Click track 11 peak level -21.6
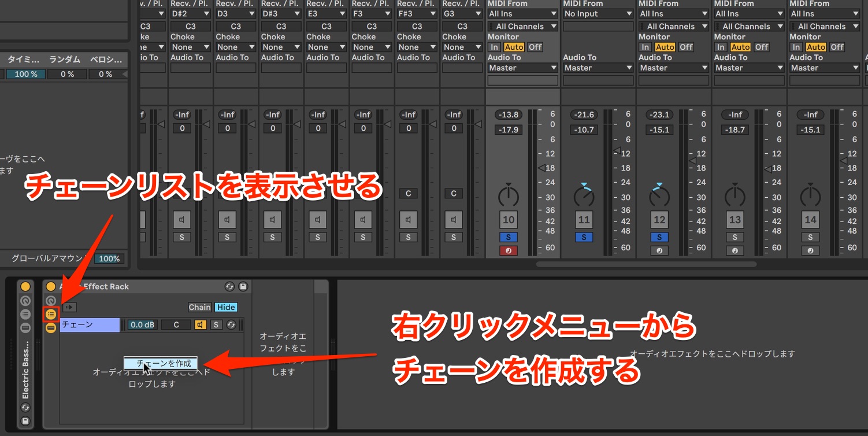This screenshot has width=868, height=436. click(584, 114)
